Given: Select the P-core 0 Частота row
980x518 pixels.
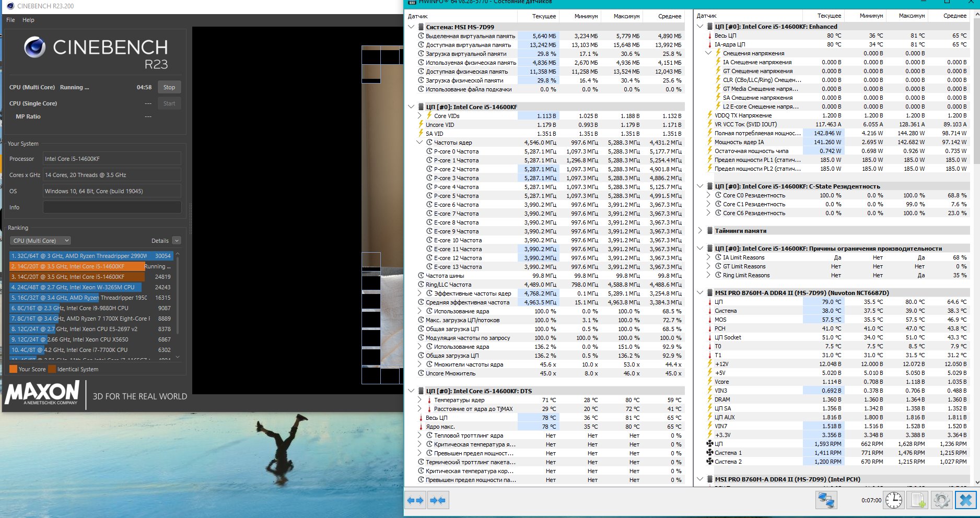Looking at the screenshot, I should click(x=545, y=151).
